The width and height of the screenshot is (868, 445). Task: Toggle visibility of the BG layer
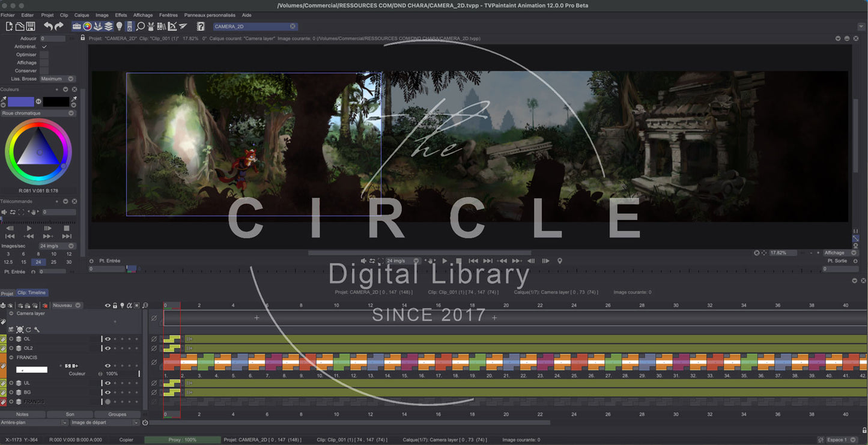pos(108,392)
